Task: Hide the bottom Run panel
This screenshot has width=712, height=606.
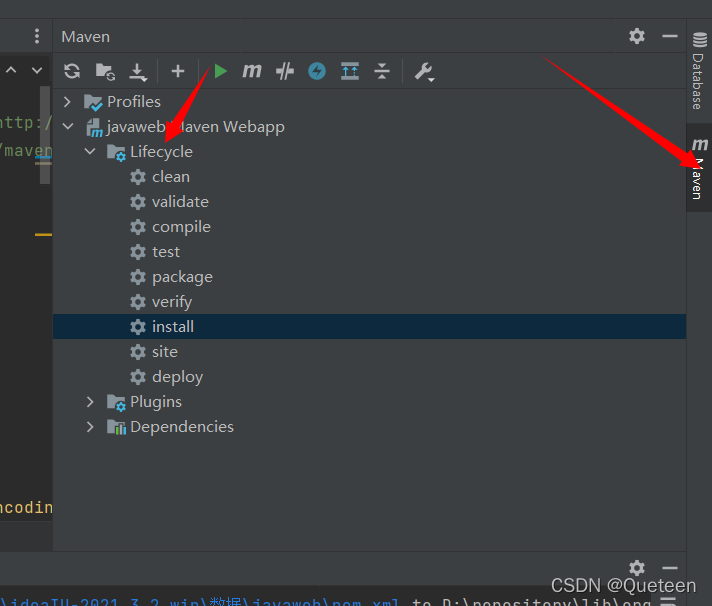Action: point(670,568)
